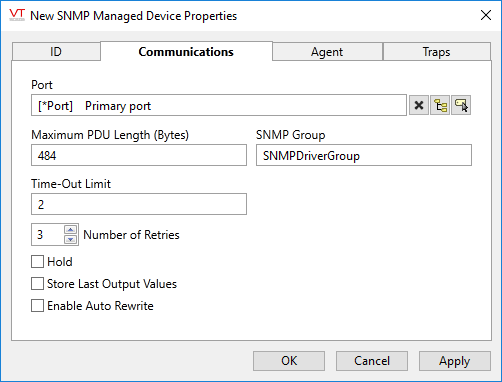Switch to the ID tab

(56, 52)
